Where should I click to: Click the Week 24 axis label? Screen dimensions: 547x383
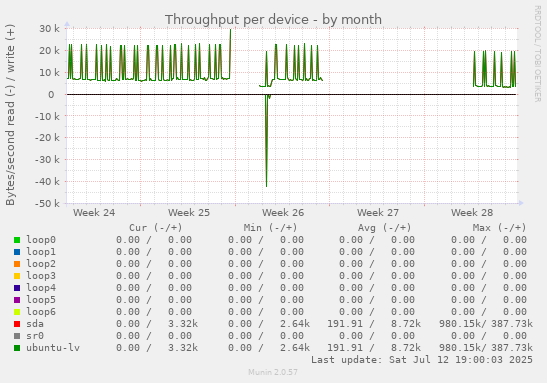pos(94,213)
